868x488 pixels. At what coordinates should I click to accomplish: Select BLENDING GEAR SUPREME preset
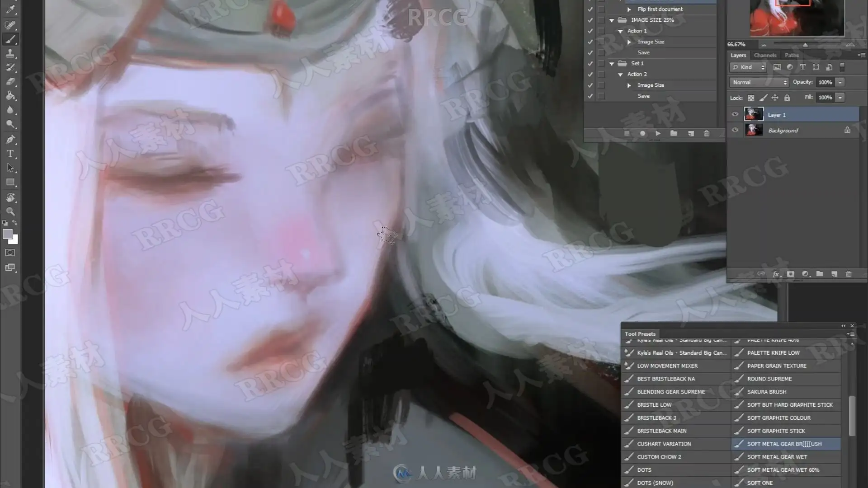pyautogui.click(x=671, y=392)
